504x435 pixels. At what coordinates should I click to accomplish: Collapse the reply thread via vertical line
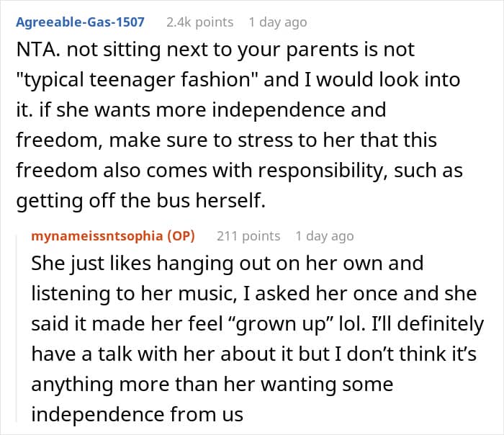[x=17, y=328]
